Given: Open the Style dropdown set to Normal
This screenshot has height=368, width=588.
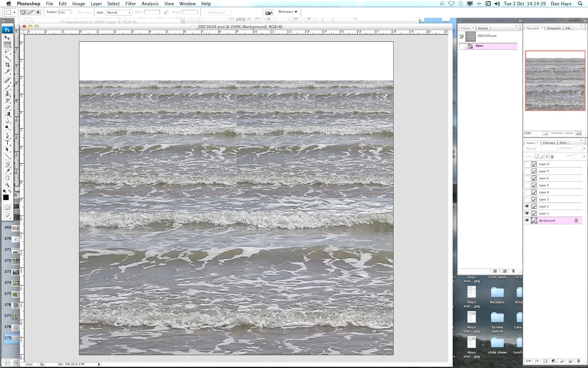Looking at the screenshot, I should (x=118, y=12).
